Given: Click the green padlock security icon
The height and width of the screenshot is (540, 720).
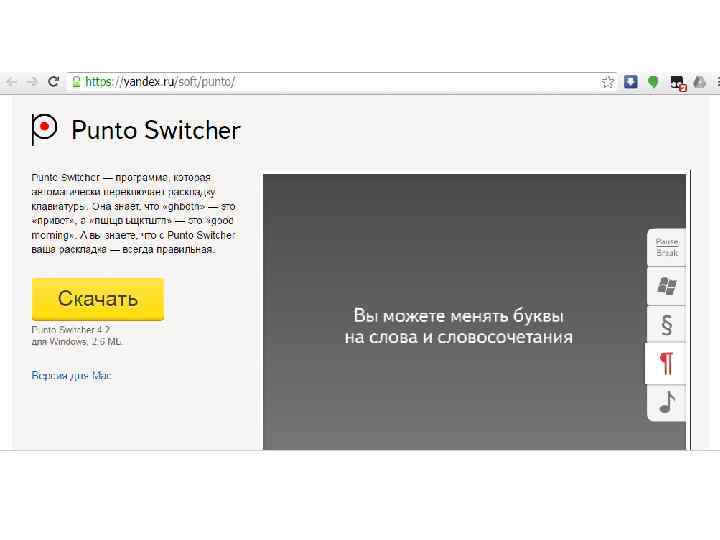Looking at the screenshot, I should pos(76,82).
